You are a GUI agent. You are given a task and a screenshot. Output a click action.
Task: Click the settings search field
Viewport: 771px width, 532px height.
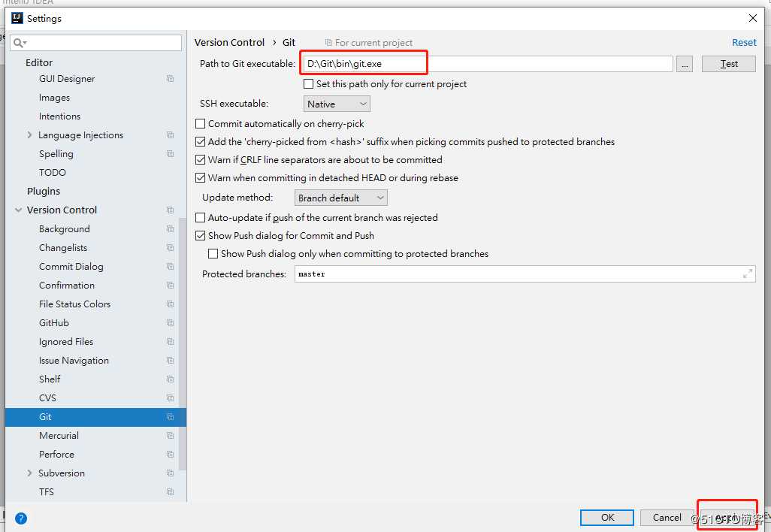pyautogui.click(x=95, y=43)
